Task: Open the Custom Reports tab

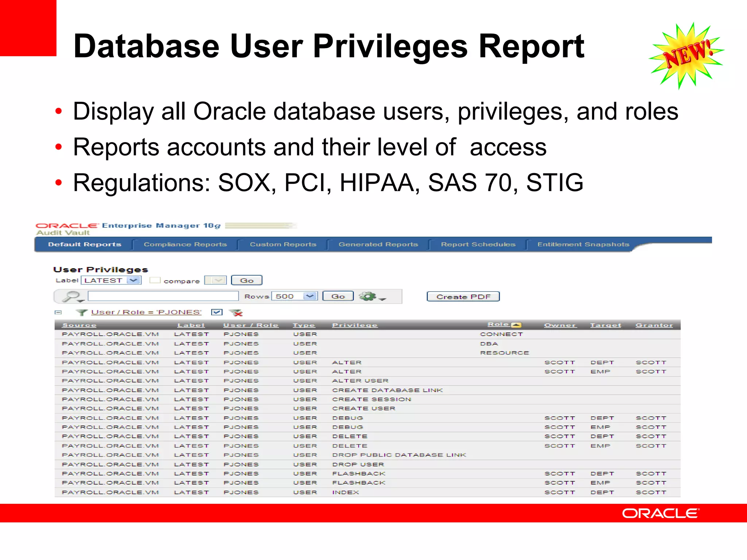Action: [283, 244]
